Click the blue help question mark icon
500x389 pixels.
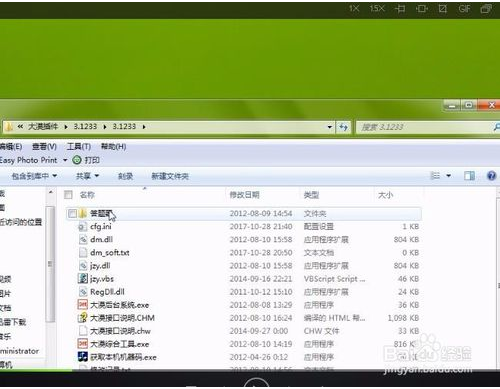click(491, 176)
